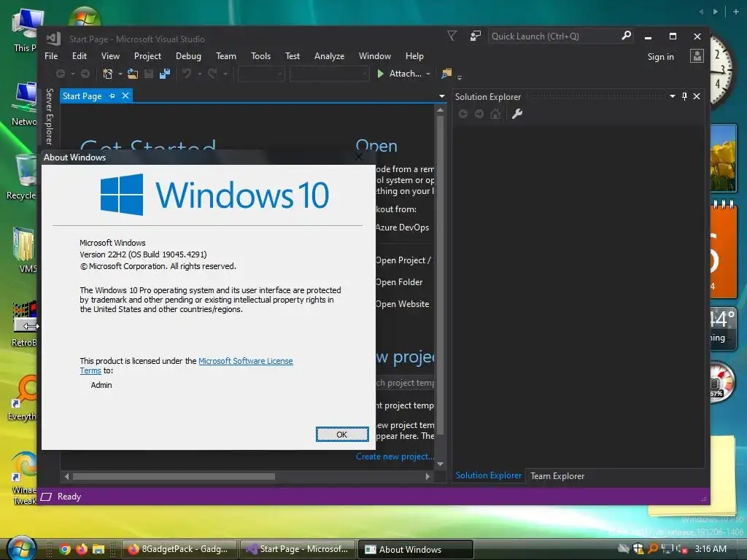
Task: Click the Save All toolbar icon
Action: [165, 74]
